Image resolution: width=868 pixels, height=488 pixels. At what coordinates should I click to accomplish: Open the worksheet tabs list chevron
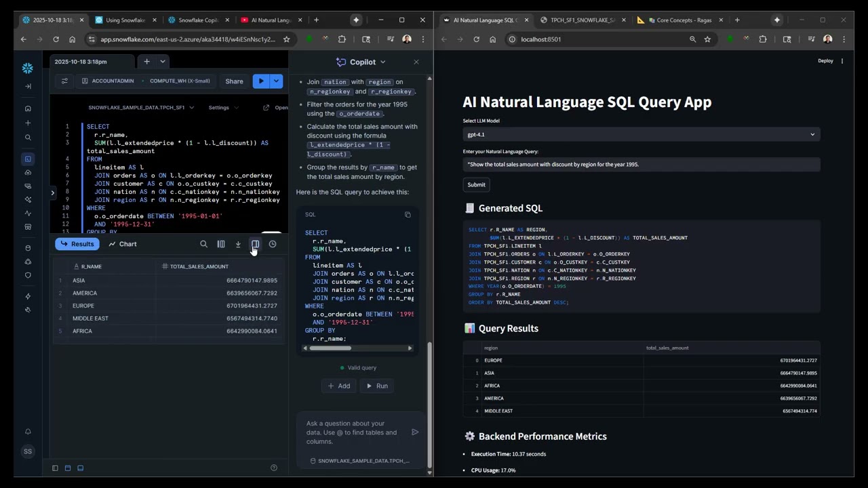(x=163, y=62)
